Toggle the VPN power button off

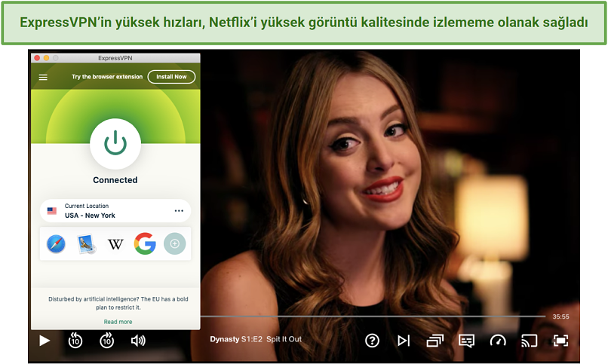click(x=115, y=144)
